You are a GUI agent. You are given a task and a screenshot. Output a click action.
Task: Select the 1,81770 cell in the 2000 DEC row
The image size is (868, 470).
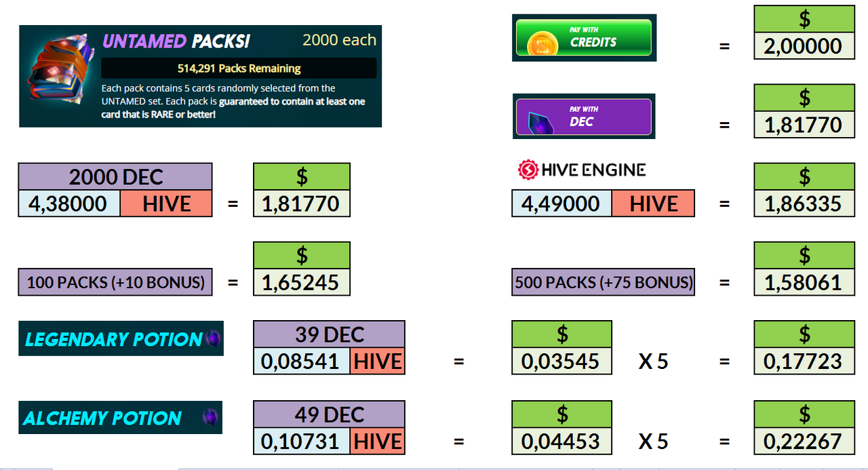pyautogui.click(x=302, y=203)
